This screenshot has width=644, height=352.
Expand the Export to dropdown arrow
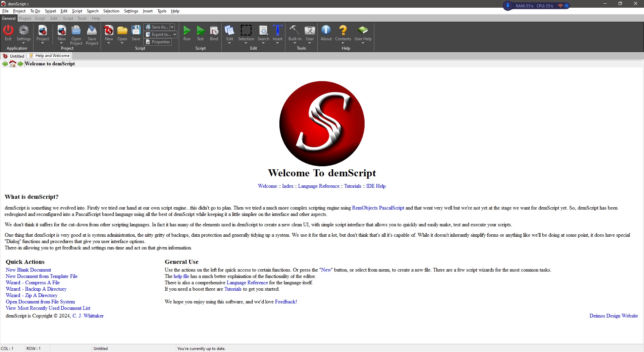tap(174, 35)
